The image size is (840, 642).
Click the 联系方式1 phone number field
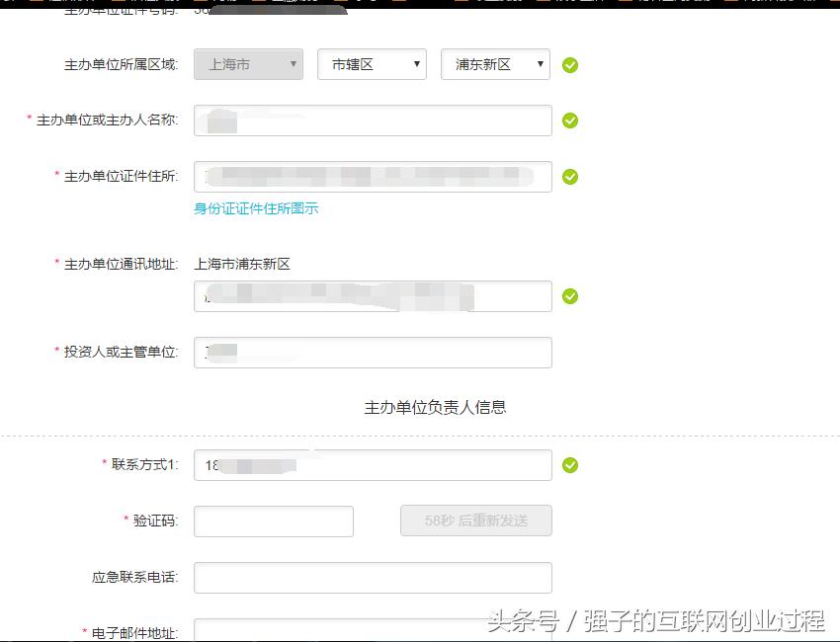tap(373, 464)
